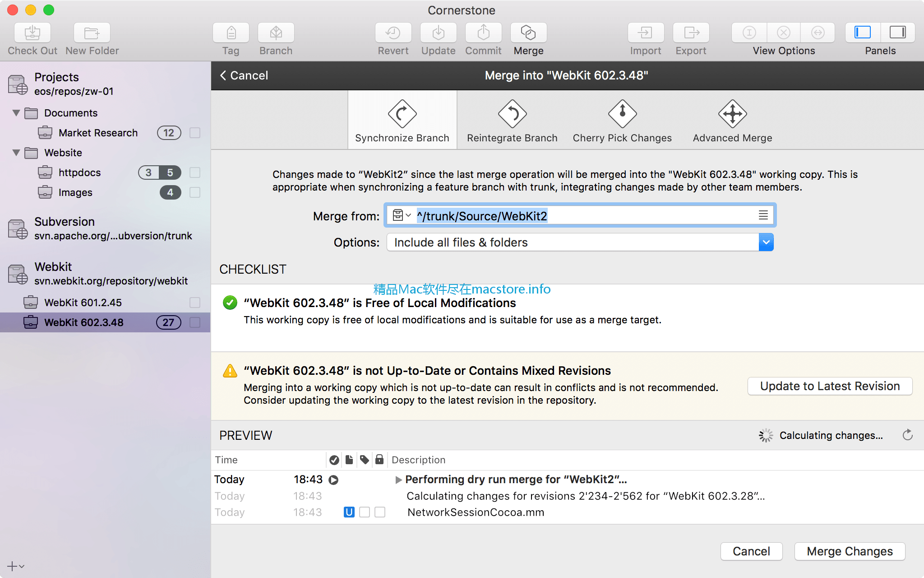The height and width of the screenshot is (578, 924).
Task: Tick the WebKit 601.2.45 checkbox
Action: point(195,303)
